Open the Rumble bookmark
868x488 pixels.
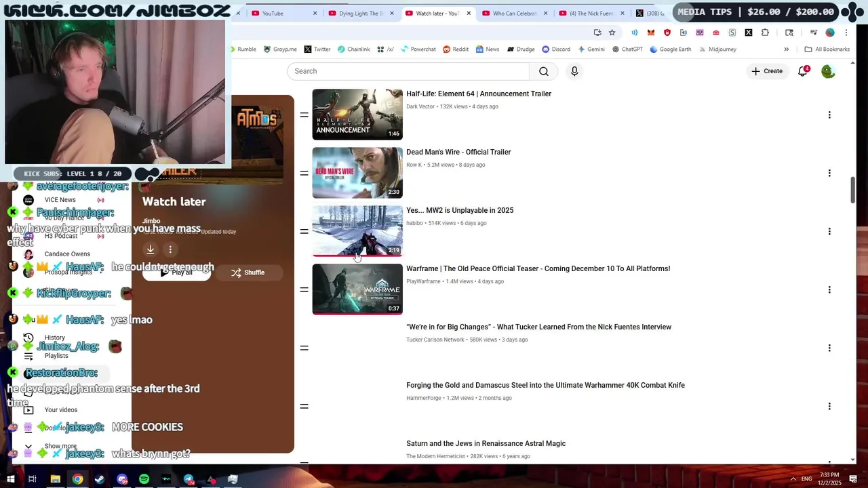243,49
